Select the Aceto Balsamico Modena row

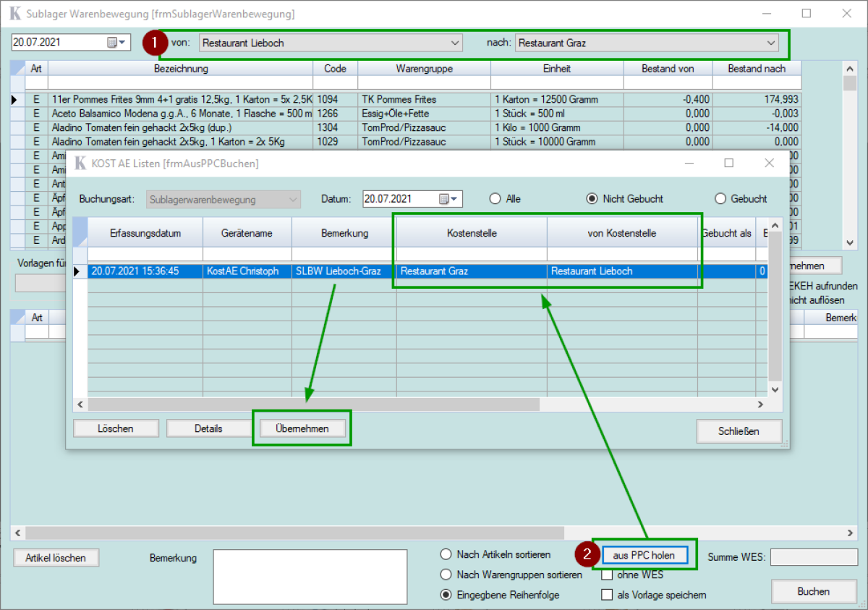405,114
